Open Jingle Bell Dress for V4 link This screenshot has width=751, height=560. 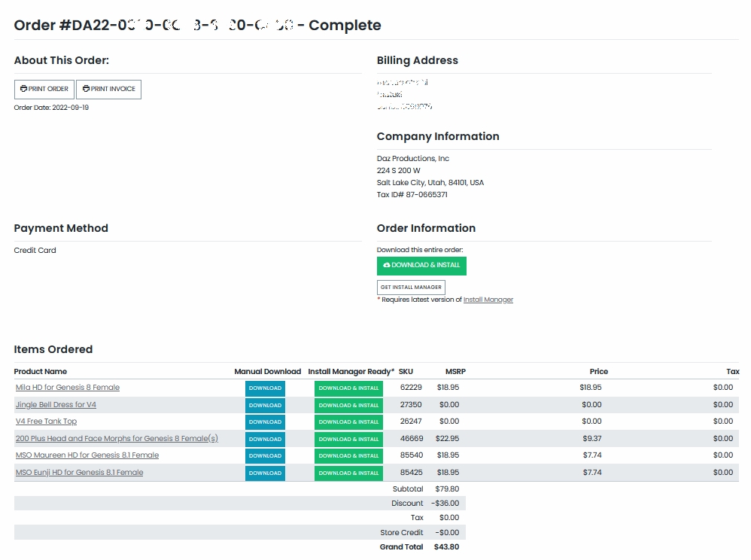(56, 405)
